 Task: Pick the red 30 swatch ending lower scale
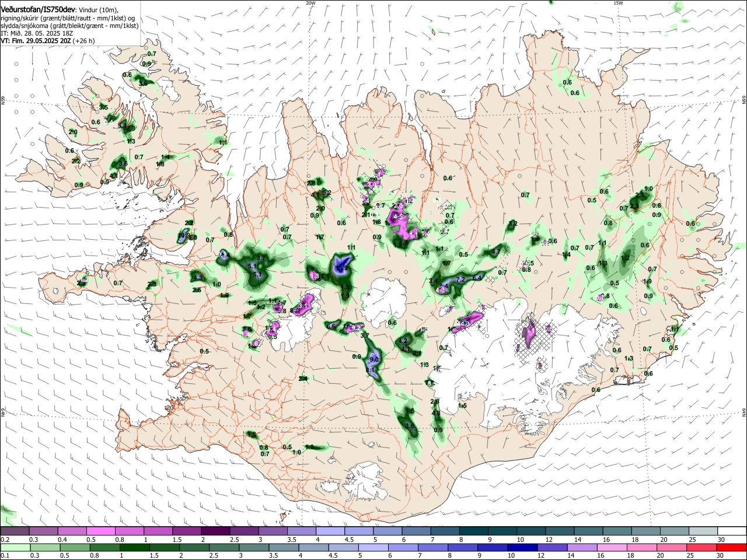coord(731,547)
